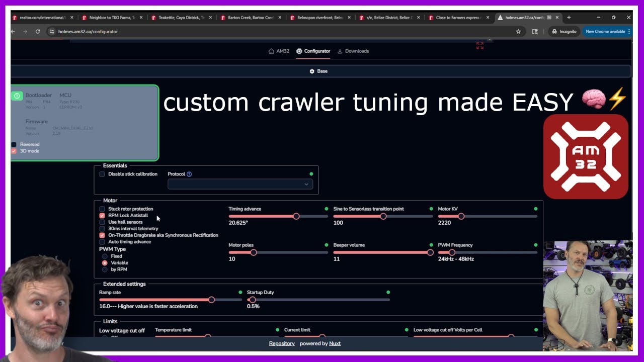Screen dimensions: 644x362
Task: Click the Startup Duty slider handle
Action: (253, 300)
